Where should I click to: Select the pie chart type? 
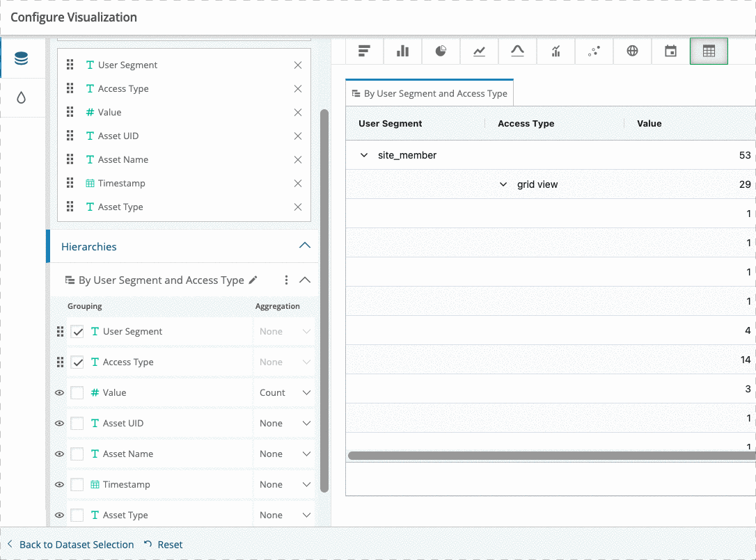(x=441, y=51)
